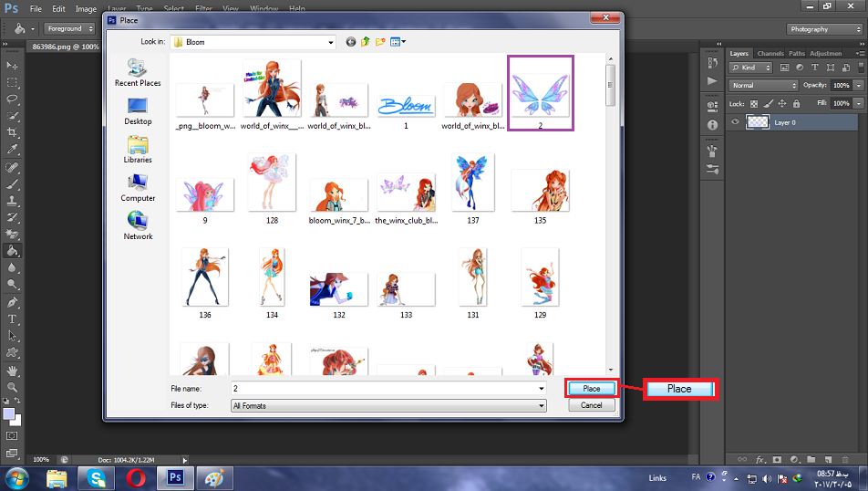
Task: Add a layer mask in Layers panel
Action: point(777,459)
